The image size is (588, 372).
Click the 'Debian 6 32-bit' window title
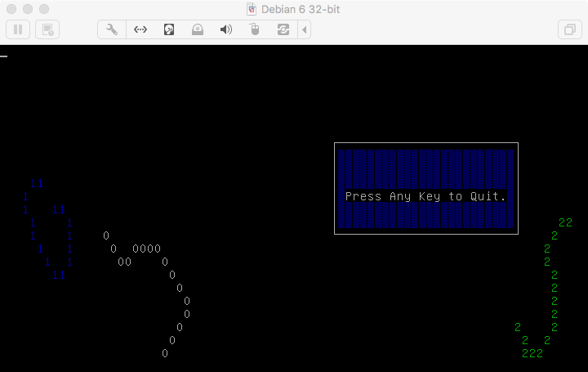(x=301, y=9)
